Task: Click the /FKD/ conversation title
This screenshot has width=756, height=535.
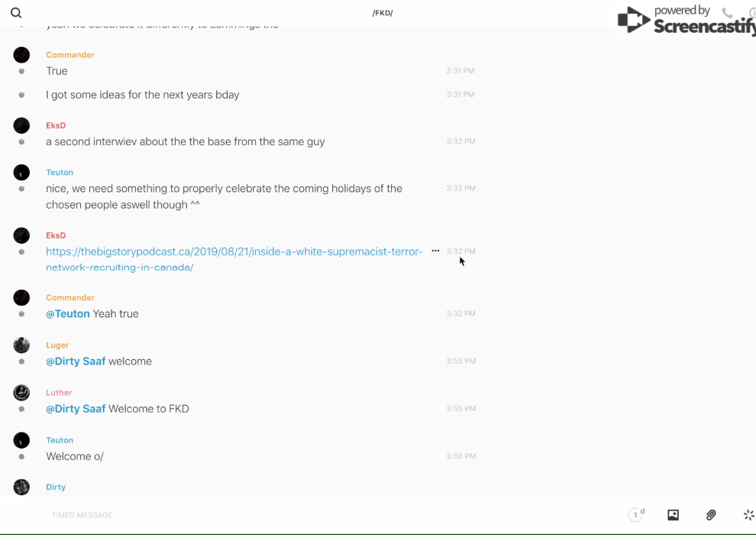Action: point(382,13)
